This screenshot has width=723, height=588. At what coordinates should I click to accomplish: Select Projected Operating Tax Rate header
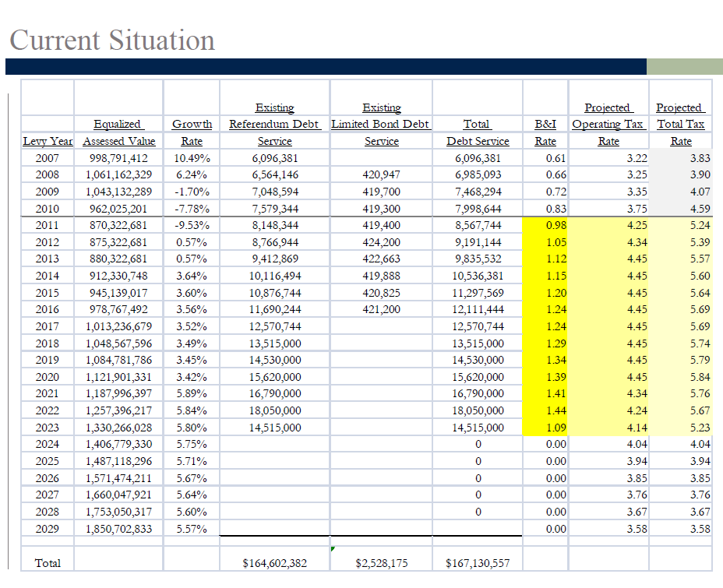tap(608, 124)
